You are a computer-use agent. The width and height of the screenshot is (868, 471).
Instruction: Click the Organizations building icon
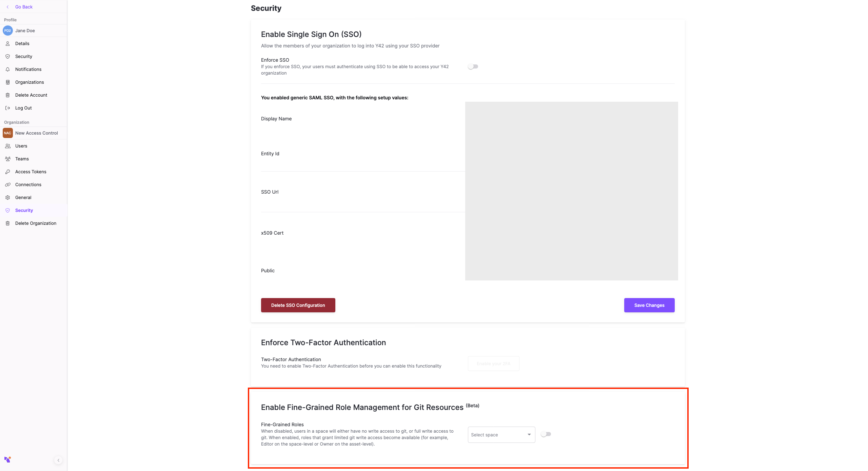pyautogui.click(x=8, y=82)
